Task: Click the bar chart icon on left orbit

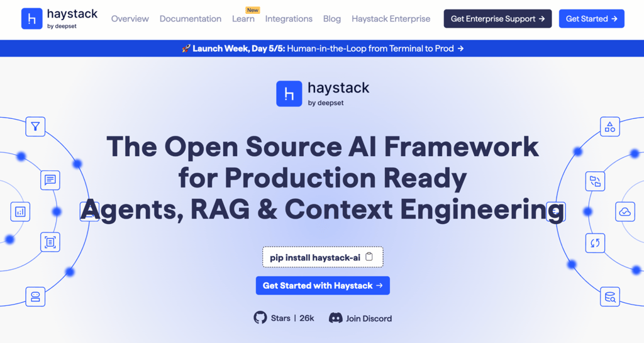Action: (x=20, y=211)
